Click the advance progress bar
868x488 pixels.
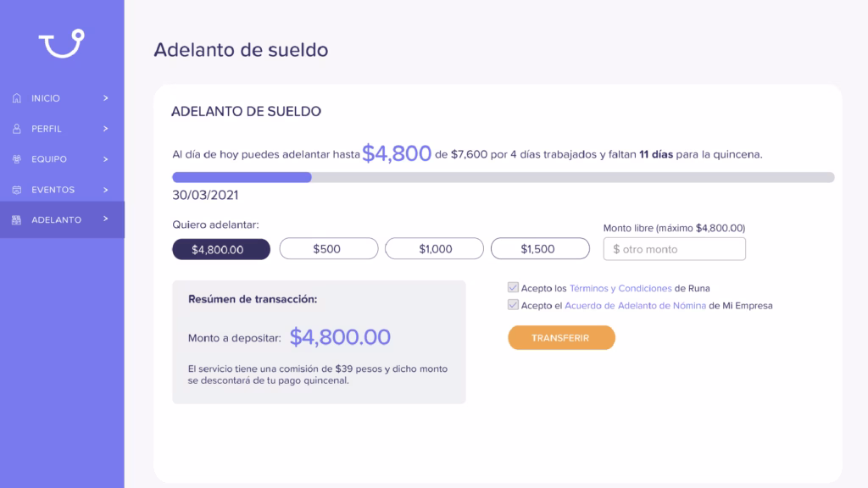pos(504,177)
